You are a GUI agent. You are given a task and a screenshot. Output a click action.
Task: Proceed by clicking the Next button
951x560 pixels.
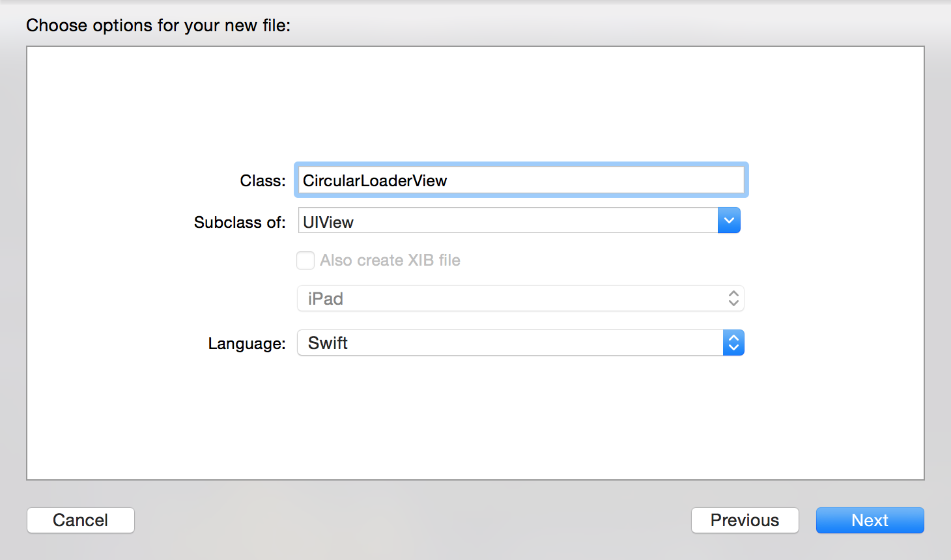click(x=870, y=520)
